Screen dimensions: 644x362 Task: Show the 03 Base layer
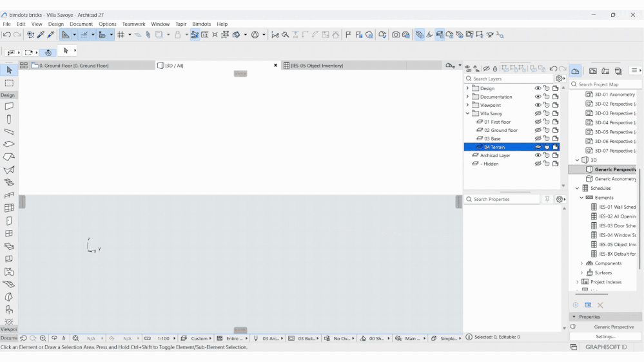pos(538,138)
